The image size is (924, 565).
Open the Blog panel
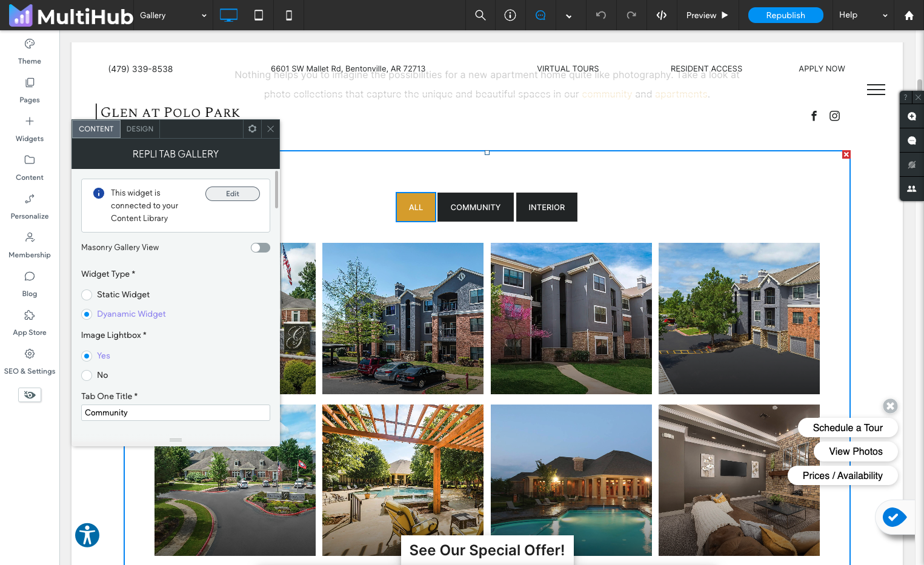click(30, 284)
